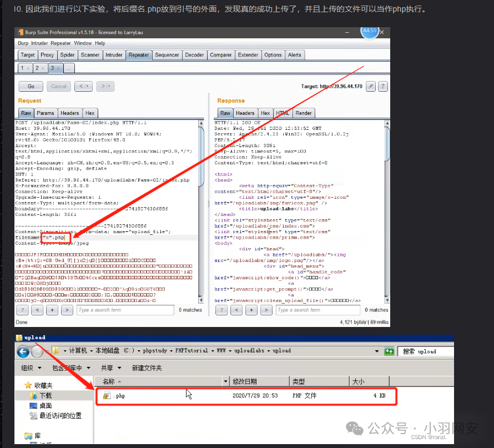
Task: Open the Help menu
Action: (x=100, y=43)
